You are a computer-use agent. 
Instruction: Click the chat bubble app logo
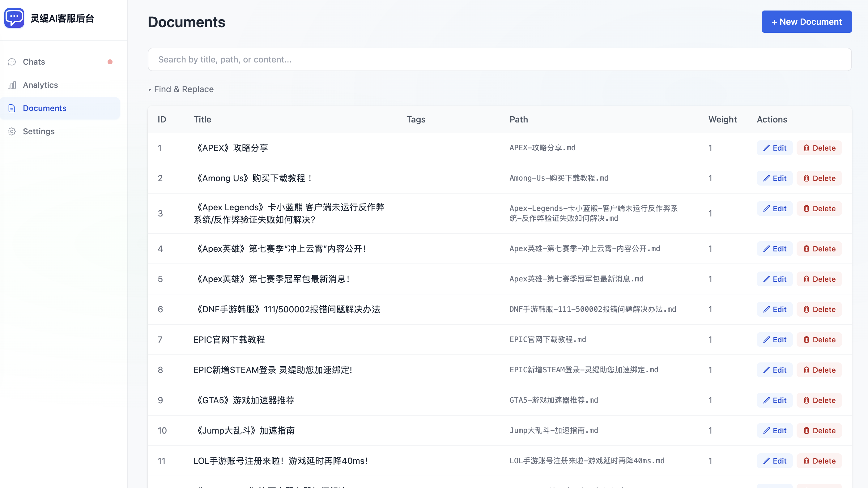(x=14, y=18)
